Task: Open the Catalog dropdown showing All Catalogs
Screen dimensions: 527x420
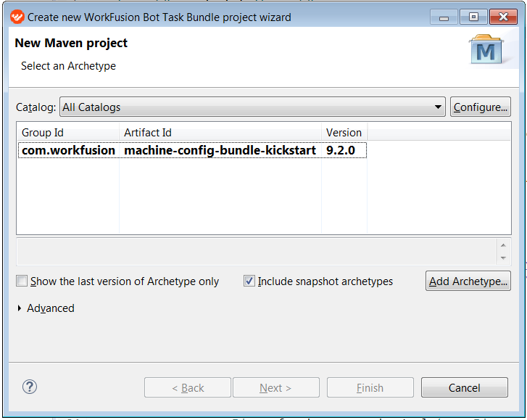Action: (252, 107)
